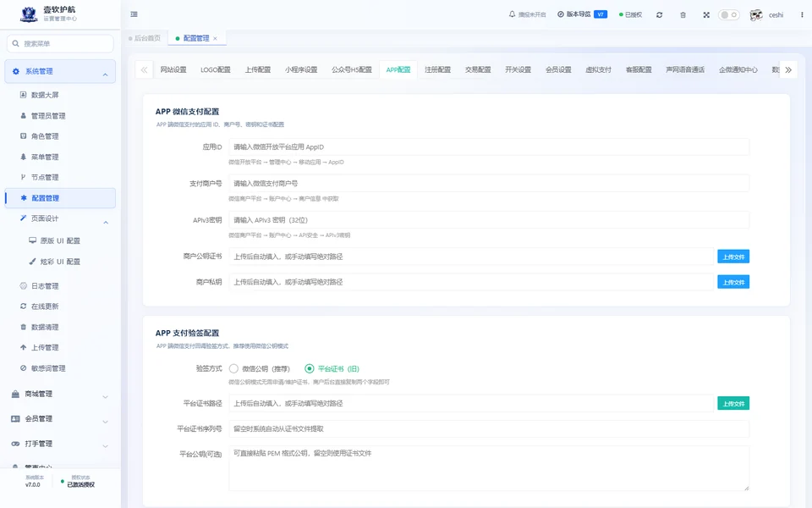812x508 pixels.
Task: Open 敏感词管理 in sidebar
Action: point(48,368)
